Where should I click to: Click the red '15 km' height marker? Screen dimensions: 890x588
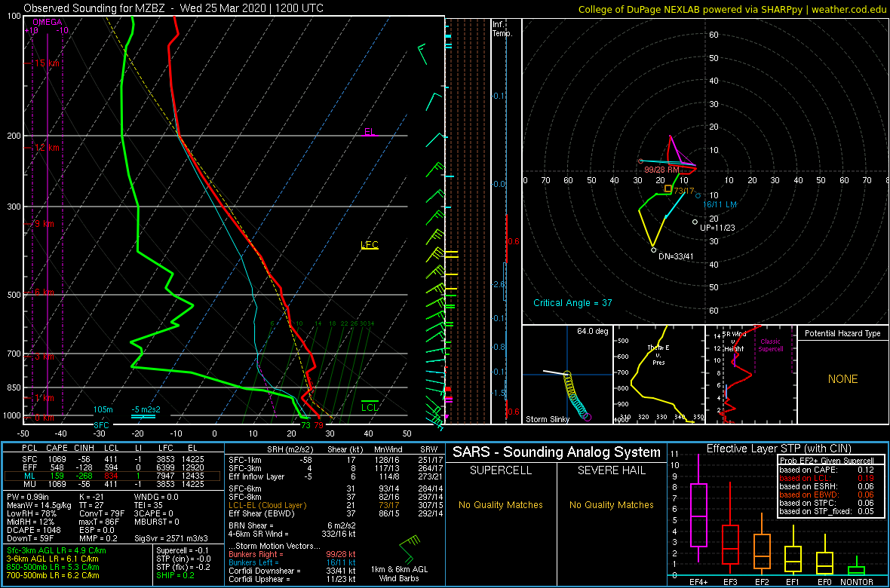coord(47,63)
